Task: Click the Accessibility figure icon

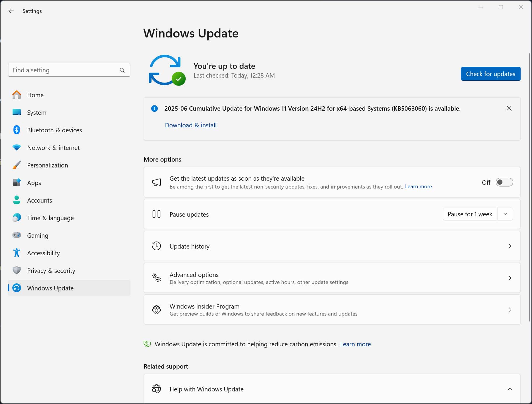Action: (x=17, y=253)
